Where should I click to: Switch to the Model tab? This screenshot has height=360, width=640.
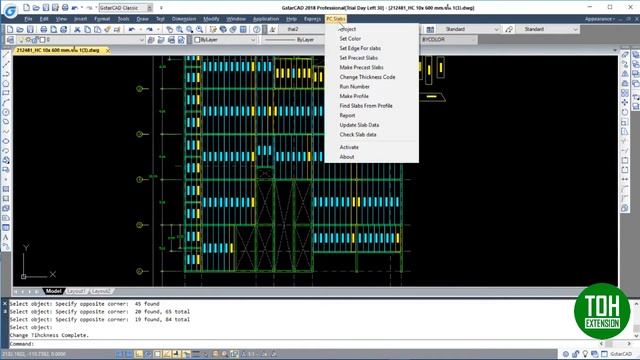pyautogui.click(x=53, y=291)
